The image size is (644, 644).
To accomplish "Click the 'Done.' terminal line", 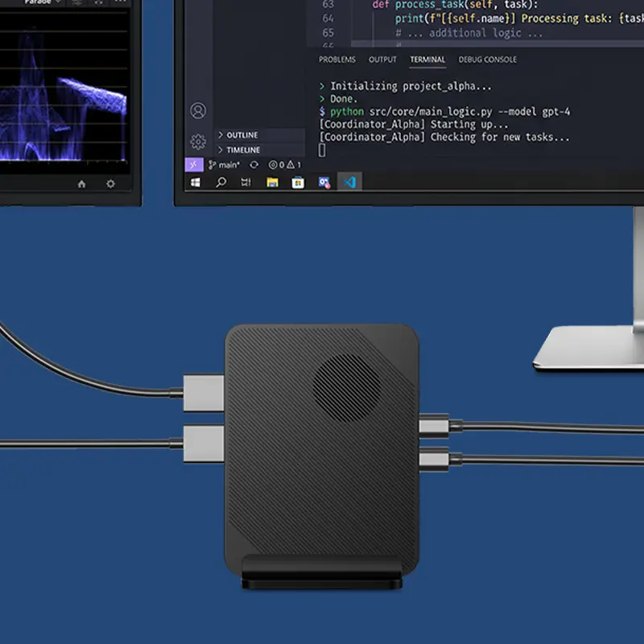I will point(338,99).
